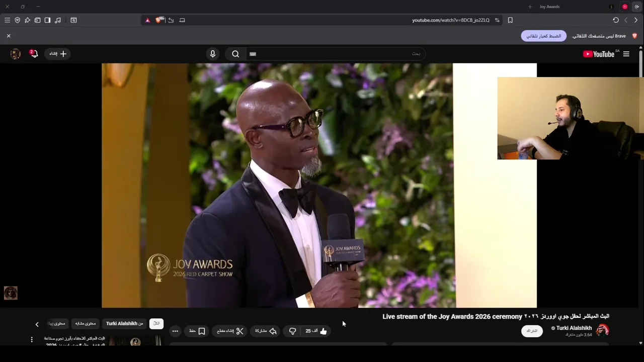Open the Brave main menu hamburger icon
The image size is (644, 362).
[7, 20]
